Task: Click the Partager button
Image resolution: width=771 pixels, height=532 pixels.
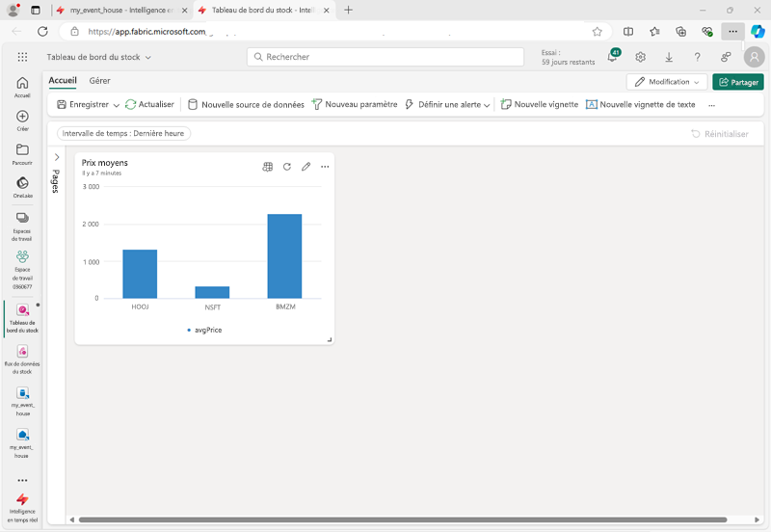Action: pos(738,82)
